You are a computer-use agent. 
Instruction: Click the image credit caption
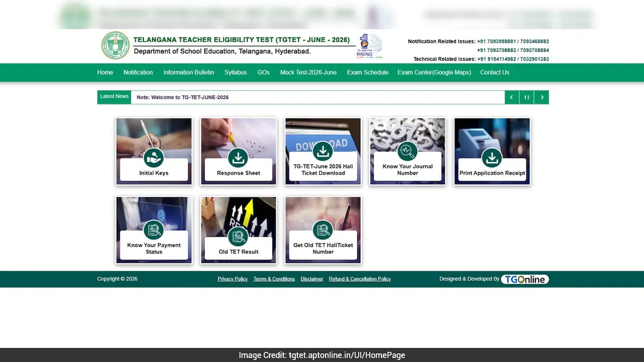pyautogui.click(x=322, y=355)
